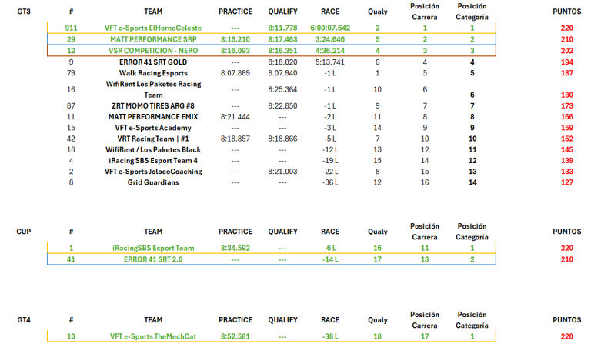Click the MATT PERFORMANCE EMIX team name
The width and height of the screenshot is (591, 364).
pyautogui.click(x=153, y=116)
